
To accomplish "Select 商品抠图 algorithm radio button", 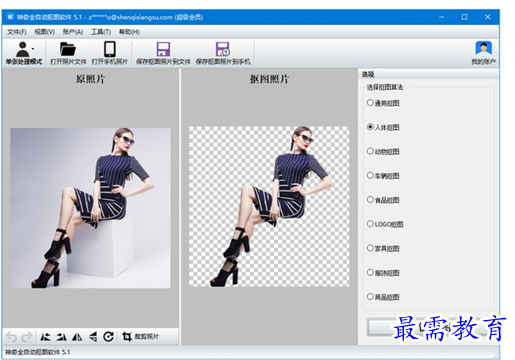I will (370, 296).
